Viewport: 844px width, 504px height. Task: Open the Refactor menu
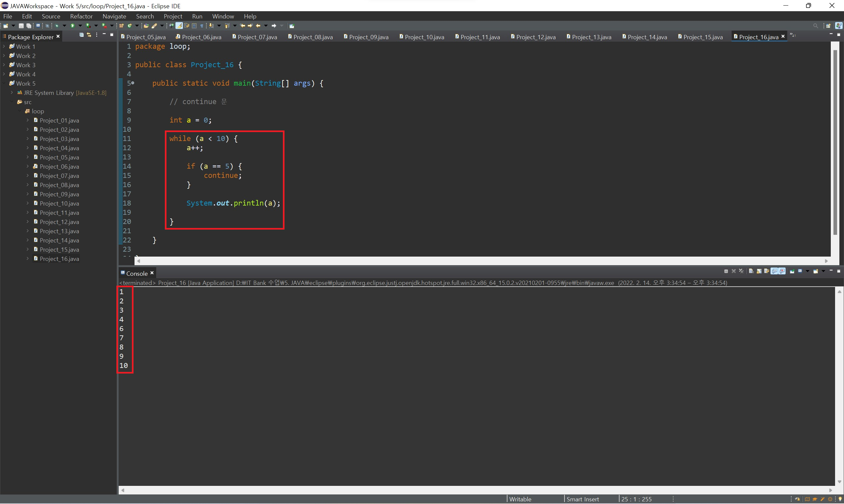point(81,16)
